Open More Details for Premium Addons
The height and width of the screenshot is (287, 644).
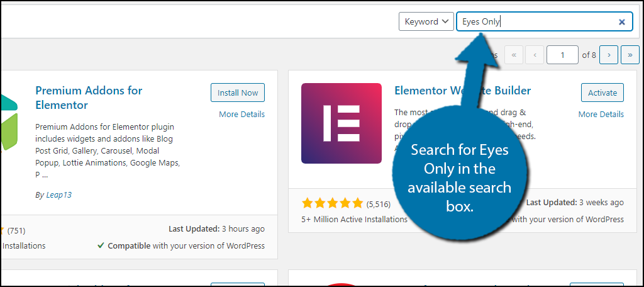click(242, 115)
